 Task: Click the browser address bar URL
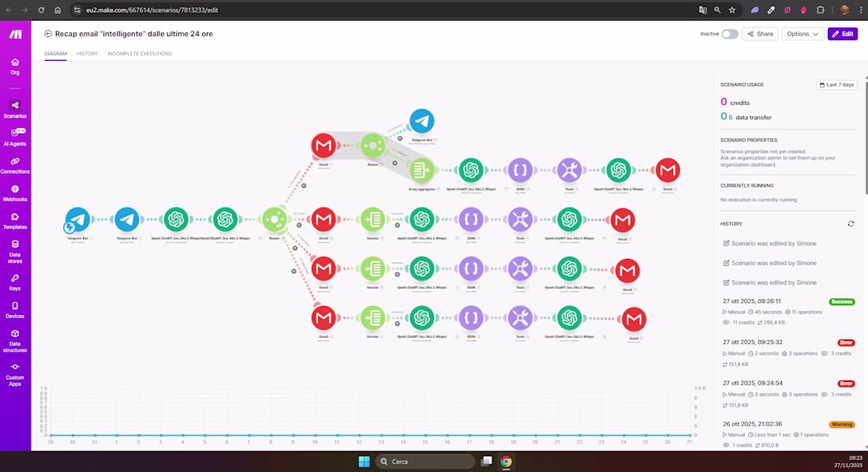click(x=152, y=10)
